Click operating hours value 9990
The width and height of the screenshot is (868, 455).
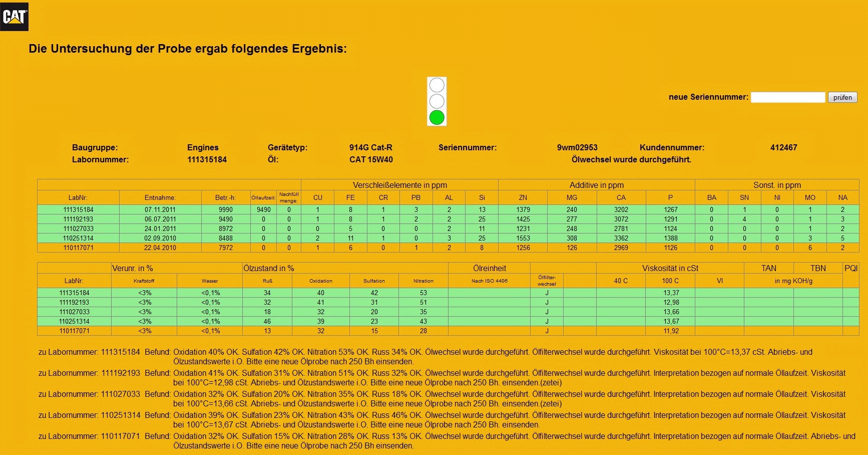point(226,209)
